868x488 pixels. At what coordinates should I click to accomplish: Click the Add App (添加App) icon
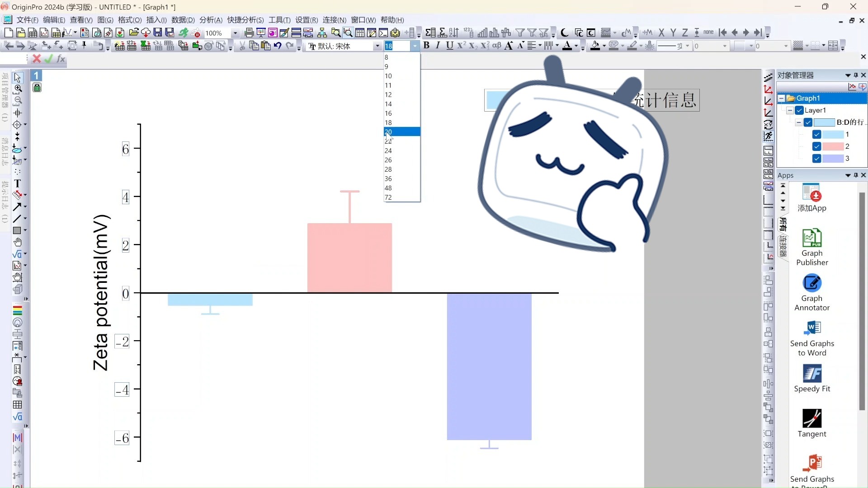(x=812, y=193)
